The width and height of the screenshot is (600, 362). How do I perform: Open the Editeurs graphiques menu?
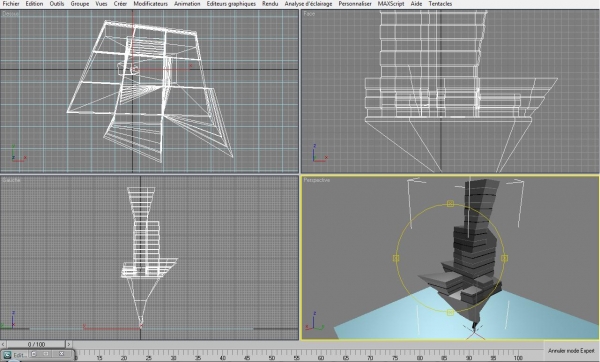231,4
